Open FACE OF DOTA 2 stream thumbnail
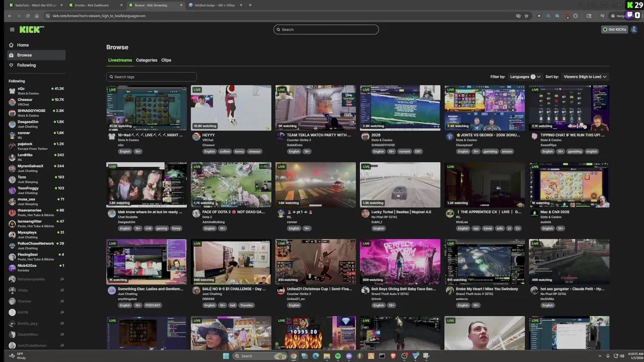The height and width of the screenshot is (362, 644). click(231, 185)
